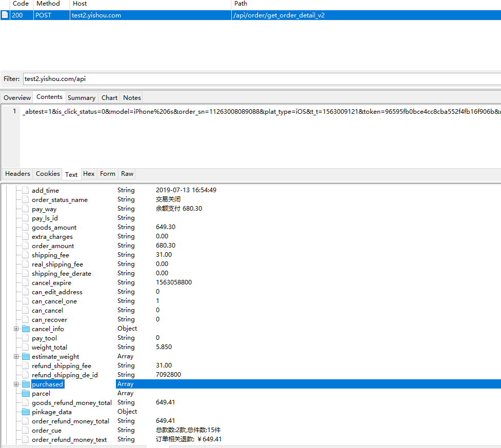The width and height of the screenshot is (501, 448).
Task: Select the POST get_order_detail_v2 session row
Action: (250, 15)
